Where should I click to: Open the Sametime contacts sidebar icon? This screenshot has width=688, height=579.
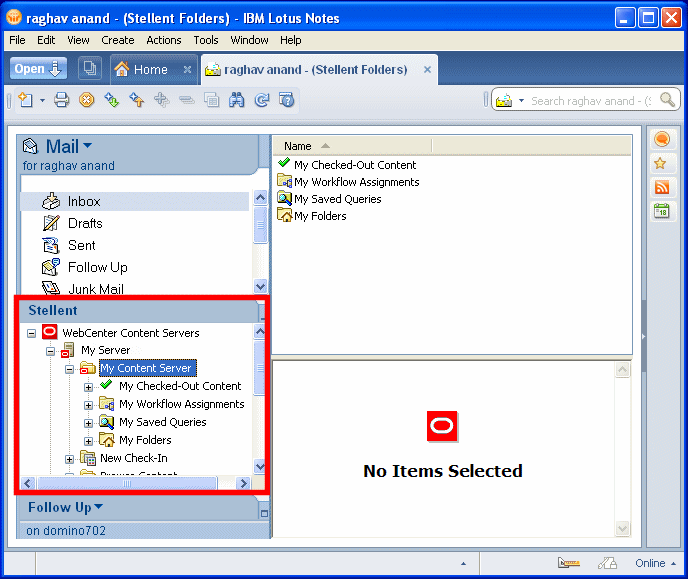pyautogui.click(x=662, y=139)
